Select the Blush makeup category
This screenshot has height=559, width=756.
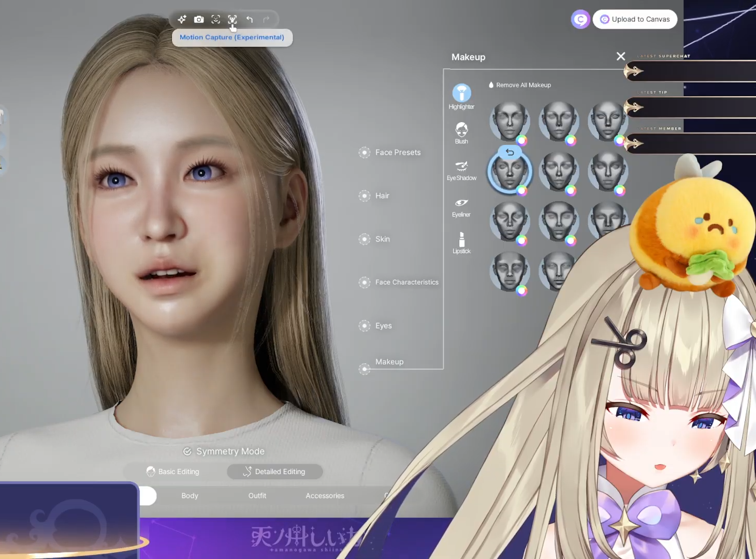pos(461,133)
